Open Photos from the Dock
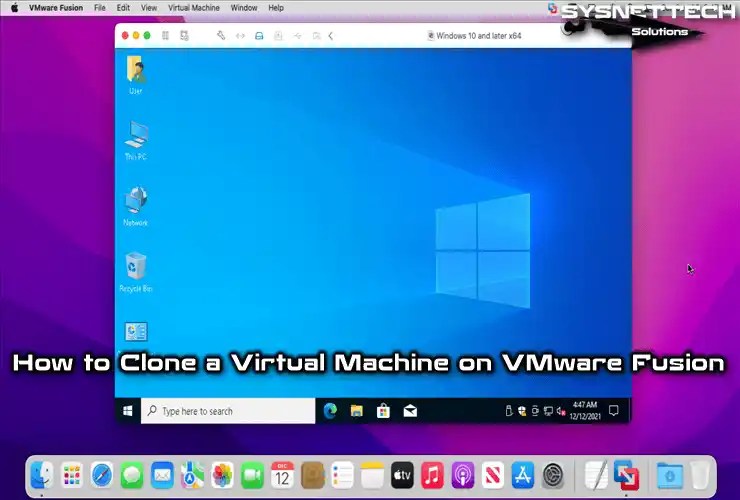The width and height of the screenshot is (740, 500). coord(222,475)
